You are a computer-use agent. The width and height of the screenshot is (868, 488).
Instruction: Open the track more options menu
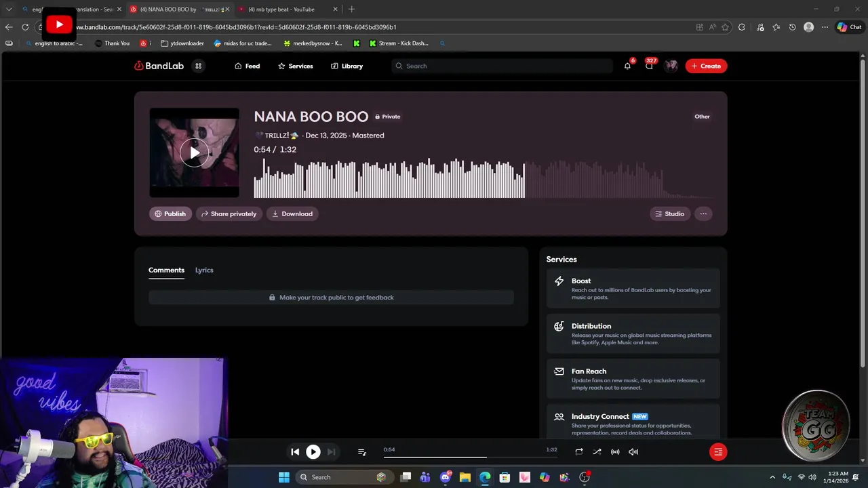pyautogui.click(x=703, y=213)
